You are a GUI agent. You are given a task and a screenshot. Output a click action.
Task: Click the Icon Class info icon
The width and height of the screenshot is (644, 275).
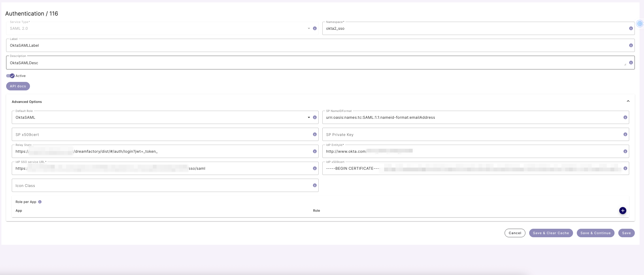(x=315, y=185)
